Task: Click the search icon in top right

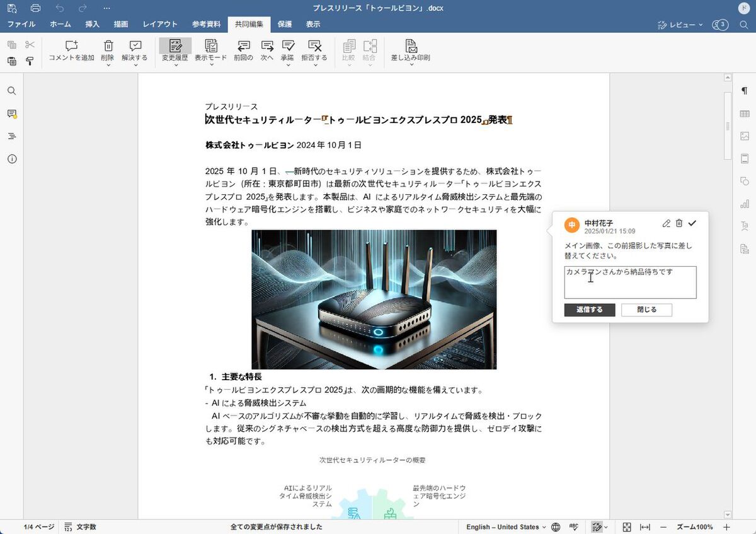Action: click(744, 25)
